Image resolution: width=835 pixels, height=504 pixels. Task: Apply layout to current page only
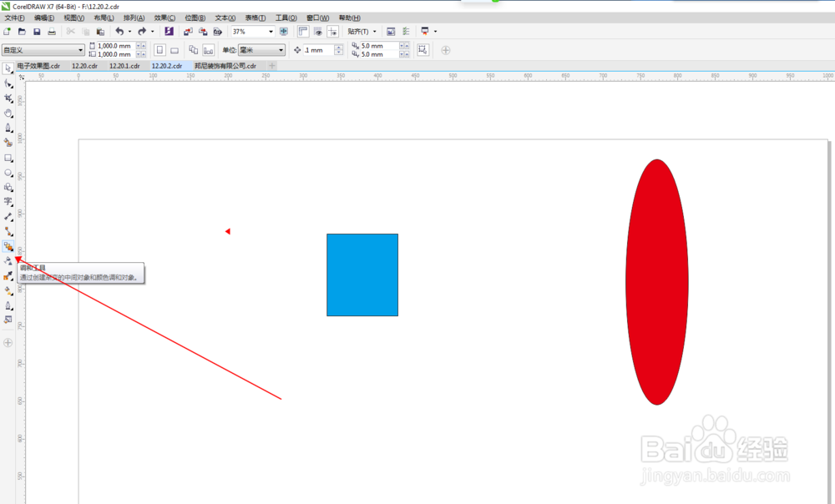(208, 50)
